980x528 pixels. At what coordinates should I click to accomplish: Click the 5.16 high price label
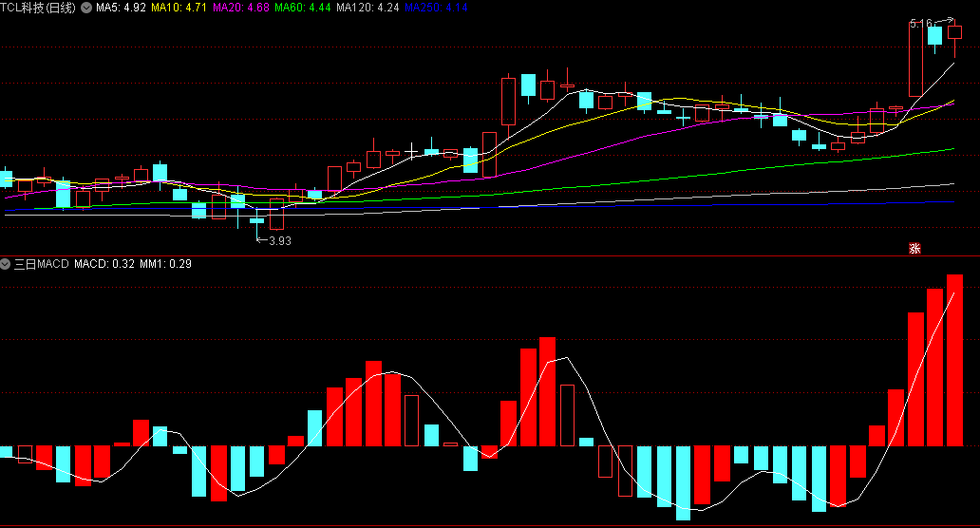[920, 24]
